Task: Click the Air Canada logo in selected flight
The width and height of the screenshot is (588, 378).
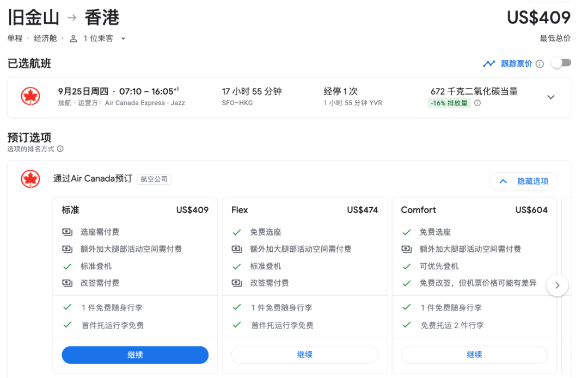Action: coord(30,97)
